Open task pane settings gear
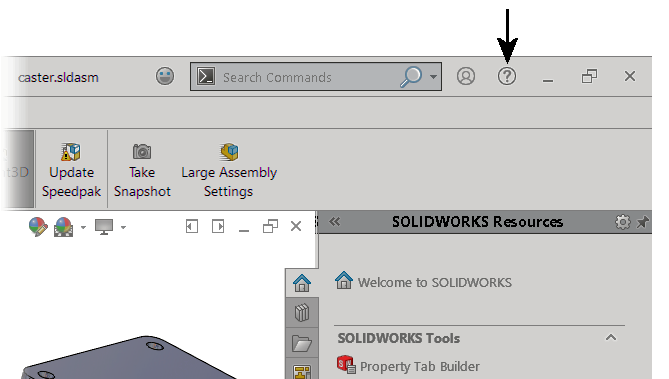Image resolution: width=669 pixels, height=379 pixels. click(622, 222)
